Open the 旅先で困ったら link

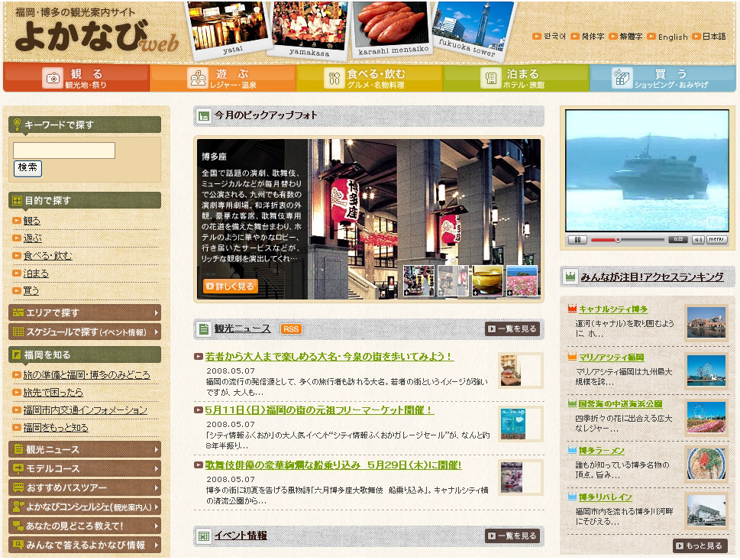point(53,392)
